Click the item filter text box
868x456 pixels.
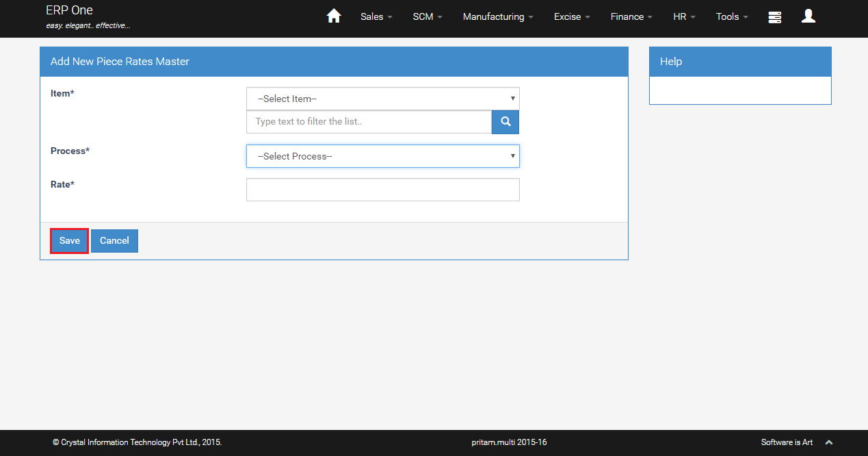(369, 122)
